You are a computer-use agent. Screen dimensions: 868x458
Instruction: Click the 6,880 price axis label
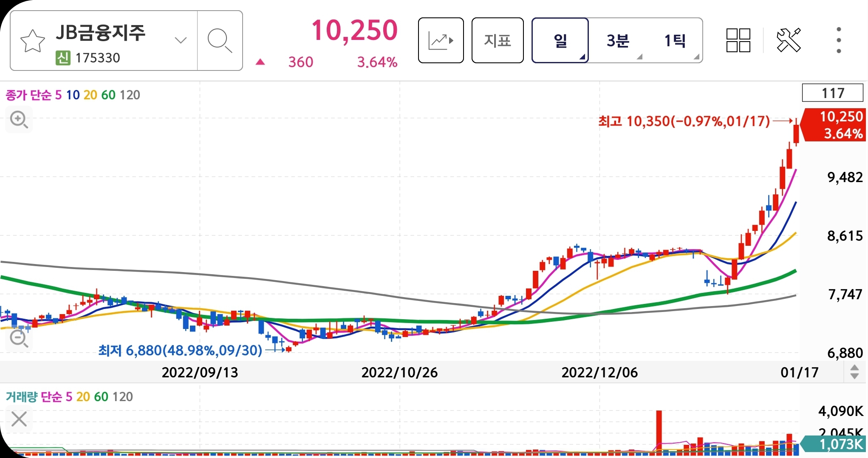coord(845,353)
